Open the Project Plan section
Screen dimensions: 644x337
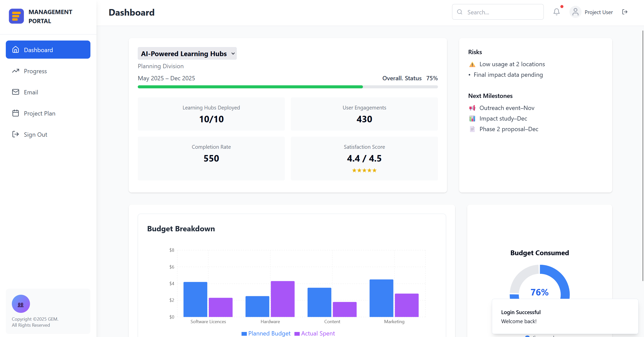coord(40,113)
